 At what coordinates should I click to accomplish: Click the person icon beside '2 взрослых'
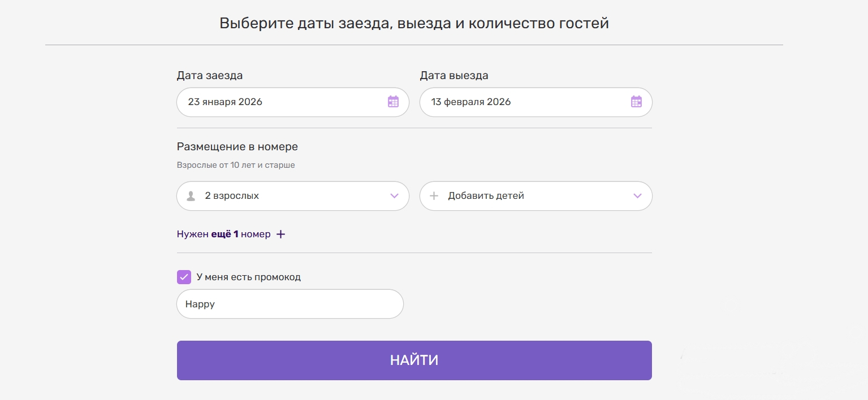191,195
